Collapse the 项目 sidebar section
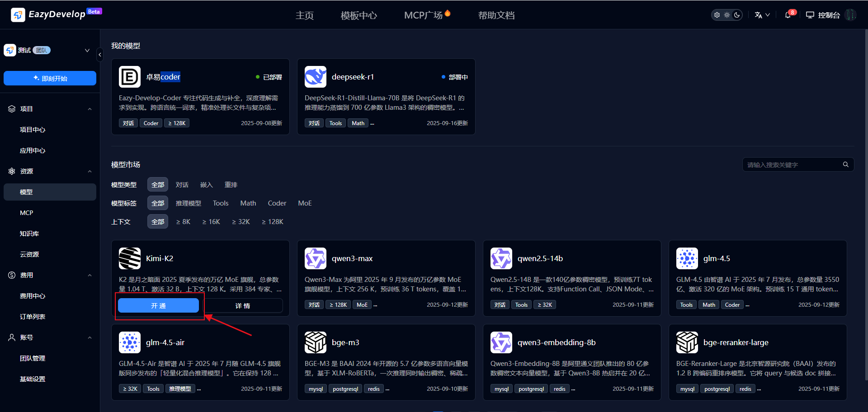The height and width of the screenshot is (412, 868). (x=90, y=109)
